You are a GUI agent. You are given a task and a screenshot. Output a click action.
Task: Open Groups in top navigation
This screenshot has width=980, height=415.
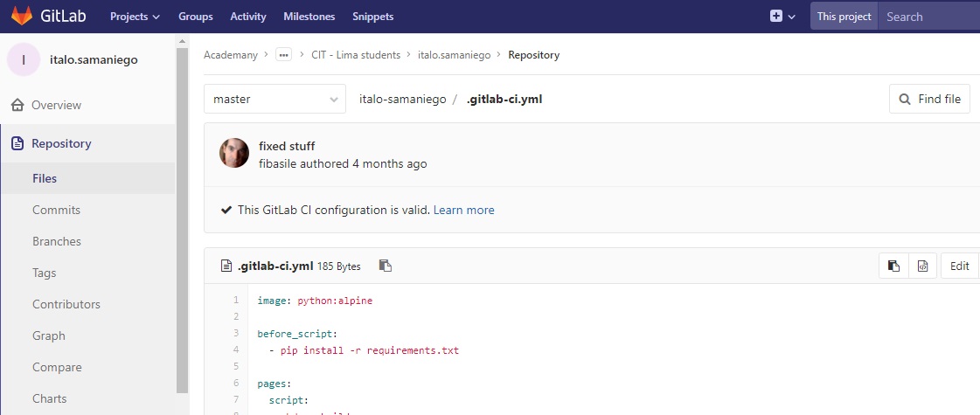(196, 17)
